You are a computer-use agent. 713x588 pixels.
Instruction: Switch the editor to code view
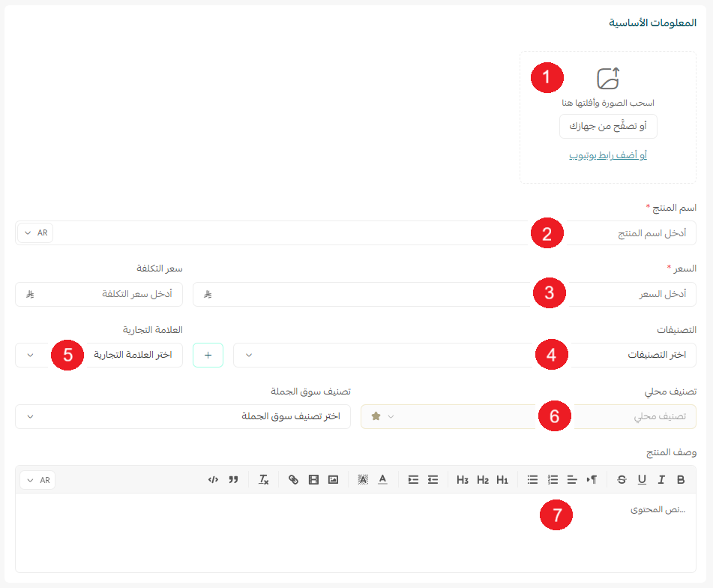point(214,478)
